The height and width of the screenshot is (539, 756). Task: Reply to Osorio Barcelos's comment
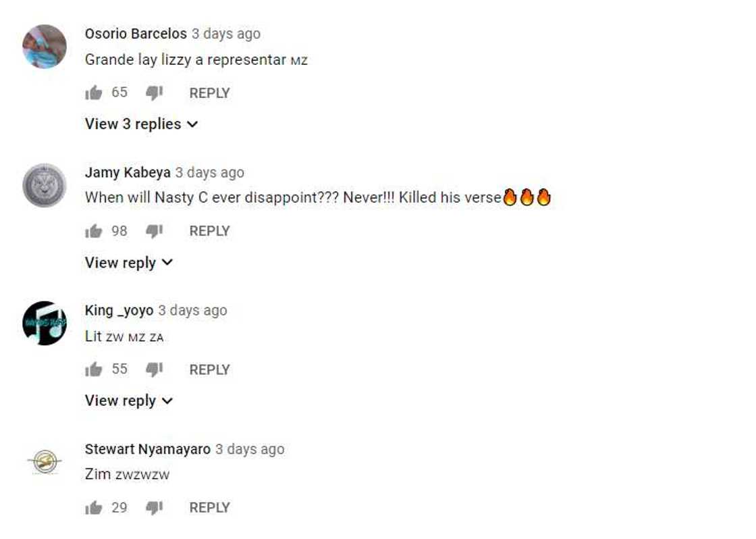point(209,93)
